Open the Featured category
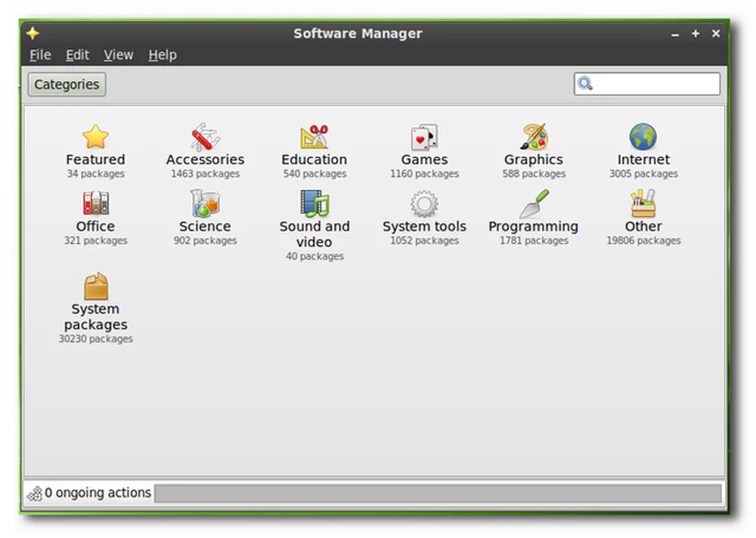The width and height of the screenshot is (756, 538). pos(95,147)
